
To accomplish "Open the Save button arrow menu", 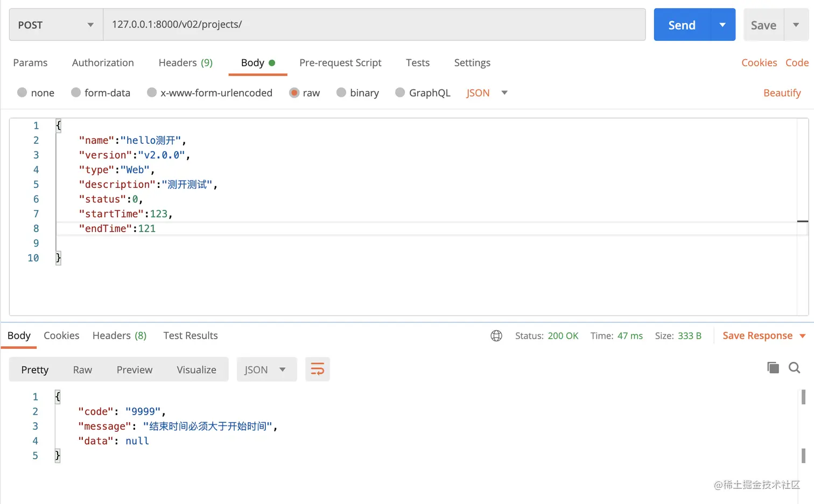I will click(796, 25).
